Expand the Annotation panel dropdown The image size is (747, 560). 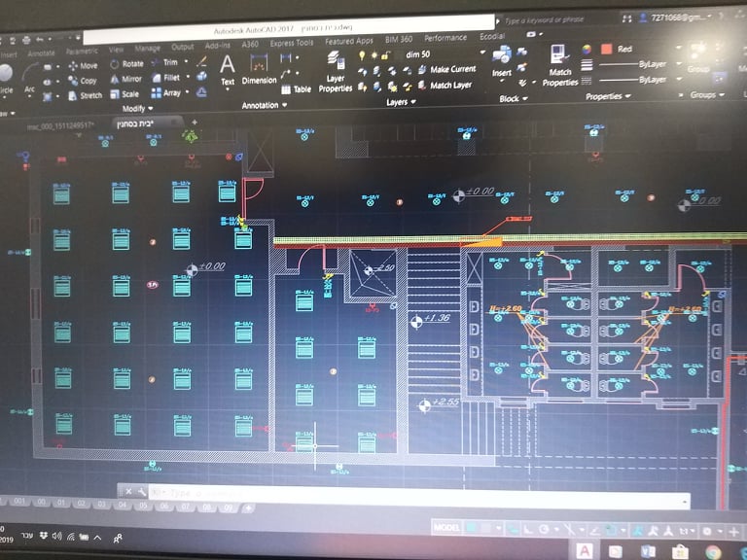coord(265,105)
